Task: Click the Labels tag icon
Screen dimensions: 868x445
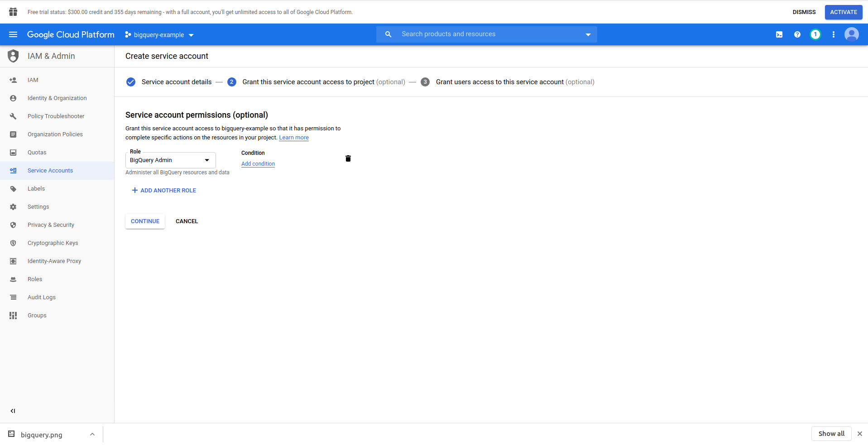Action: [x=13, y=189]
